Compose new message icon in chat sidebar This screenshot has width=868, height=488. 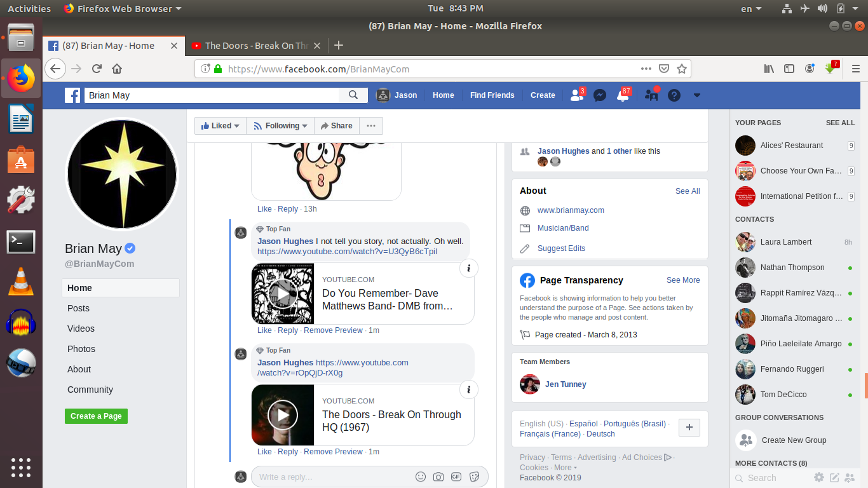[x=834, y=477]
